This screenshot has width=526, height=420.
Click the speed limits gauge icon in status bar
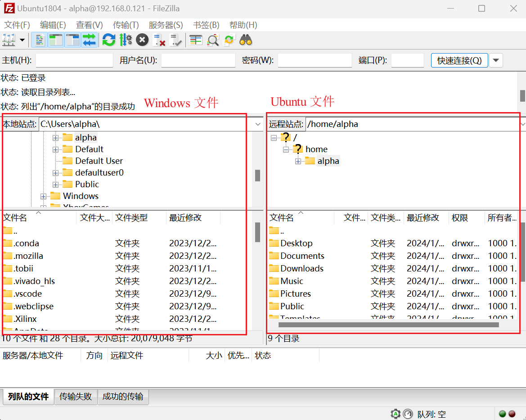pyautogui.click(x=408, y=414)
